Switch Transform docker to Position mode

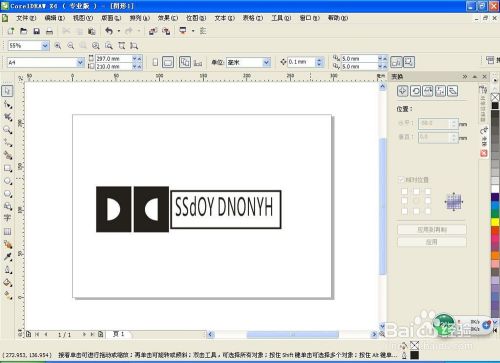pos(403,91)
